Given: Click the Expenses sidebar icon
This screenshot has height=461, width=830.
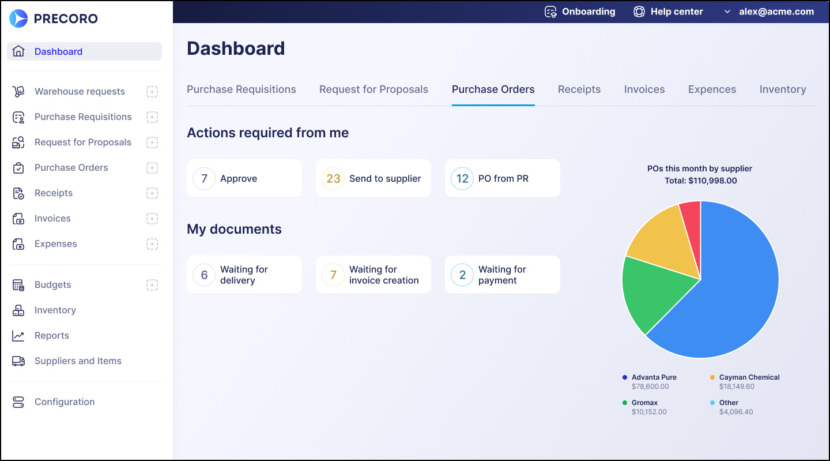Looking at the screenshot, I should tap(19, 244).
